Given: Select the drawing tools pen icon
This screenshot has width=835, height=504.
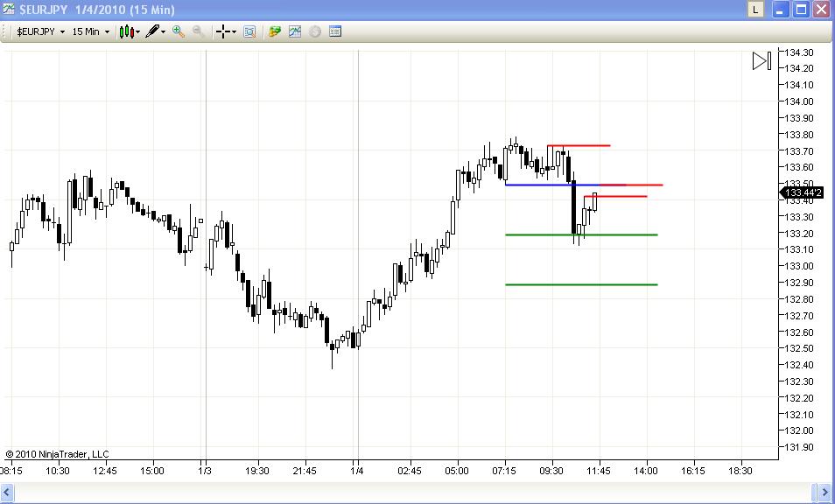Looking at the screenshot, I should pos(152,31).
